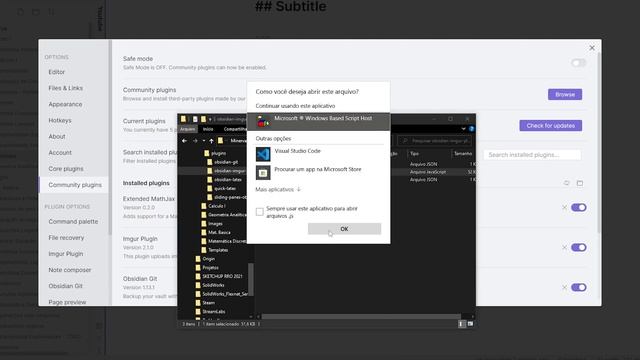Open Obsidian Git options in sidebar

point(65,286)
